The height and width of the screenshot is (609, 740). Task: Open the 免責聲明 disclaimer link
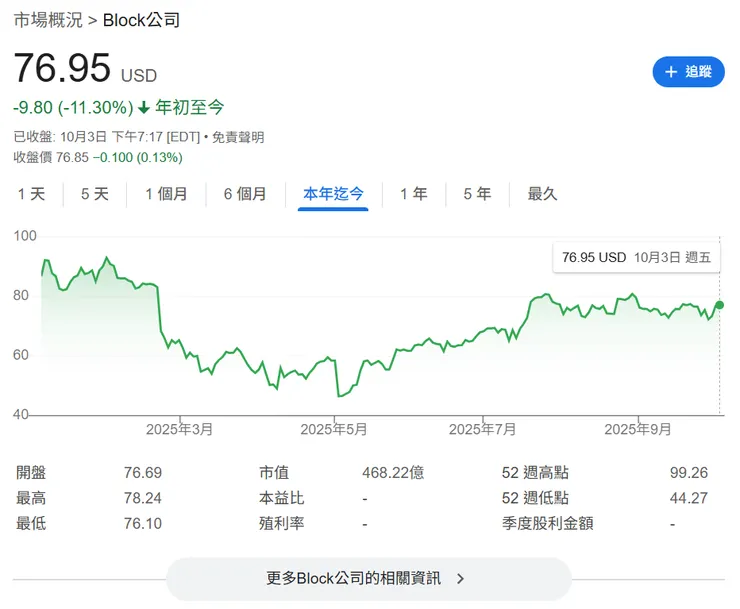point(238,137)
